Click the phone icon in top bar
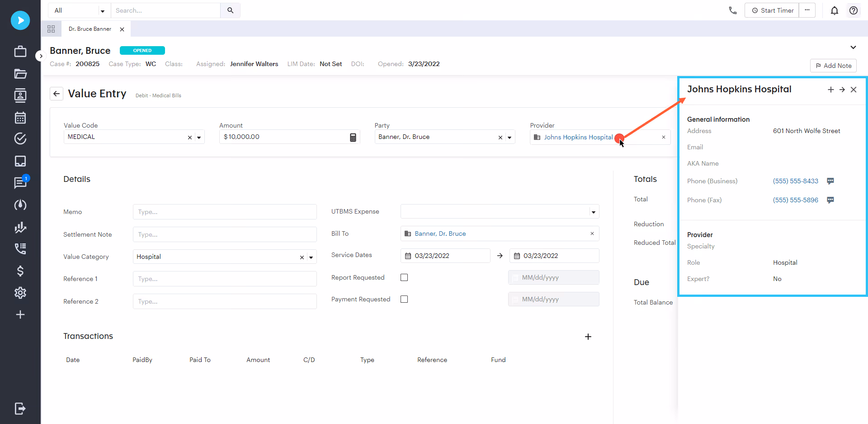 click(x=733, y=10)
